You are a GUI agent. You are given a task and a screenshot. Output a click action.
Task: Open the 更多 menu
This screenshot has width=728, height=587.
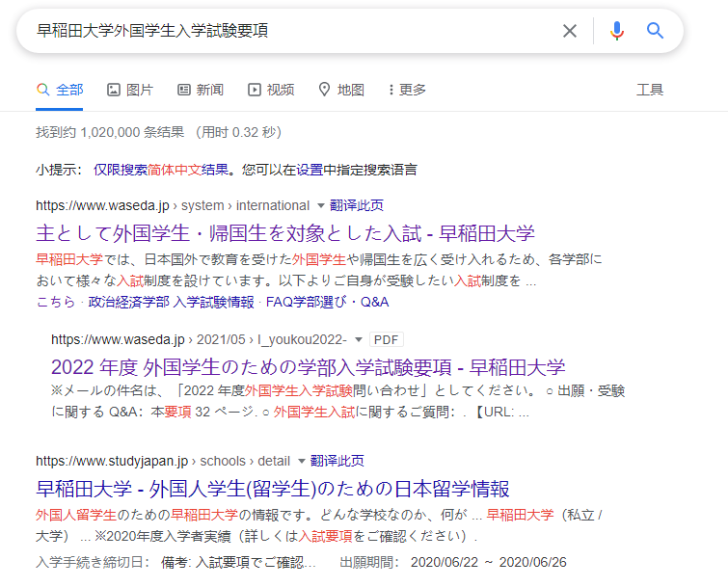tap(407, 90)
